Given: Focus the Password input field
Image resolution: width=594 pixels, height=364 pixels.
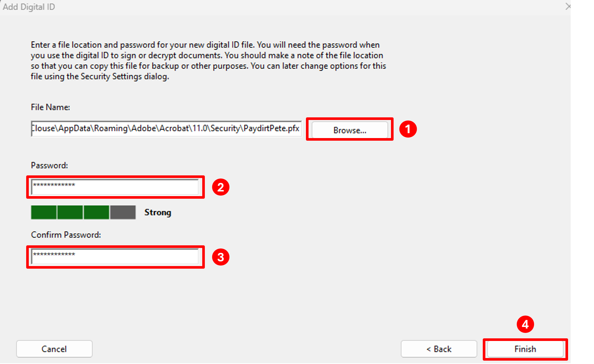Looking at the screenshot, I should [x=115, y=187].
